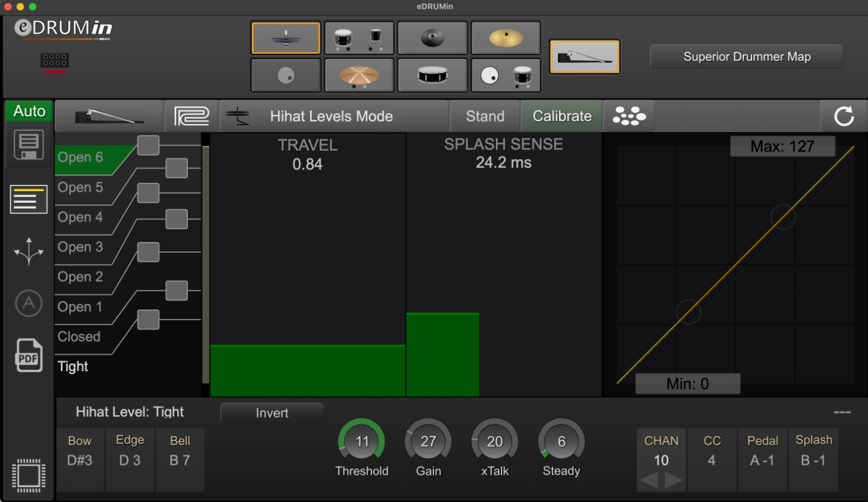Screen dimensions: 868x502
Task: Click the circled A icon
Action: click(x=29, y=303)
